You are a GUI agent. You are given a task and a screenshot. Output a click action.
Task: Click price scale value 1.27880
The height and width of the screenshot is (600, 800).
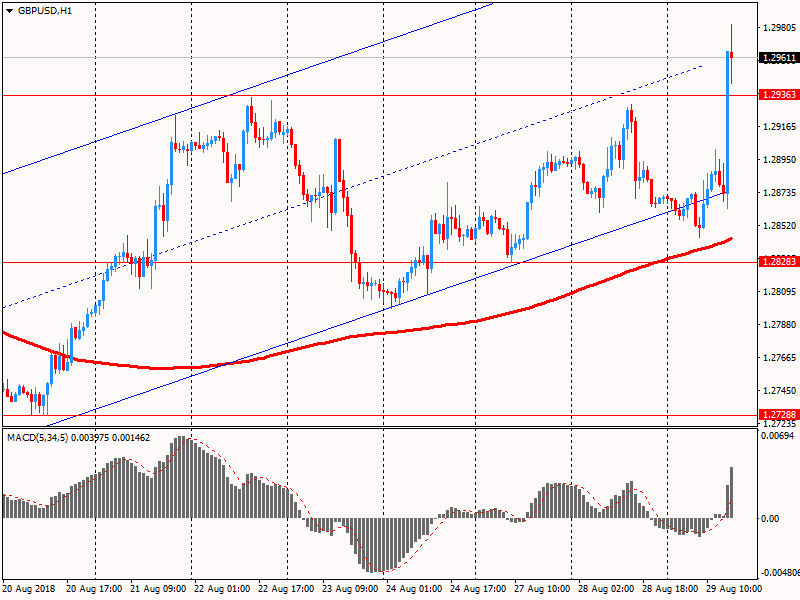click(x=779, y=324)
